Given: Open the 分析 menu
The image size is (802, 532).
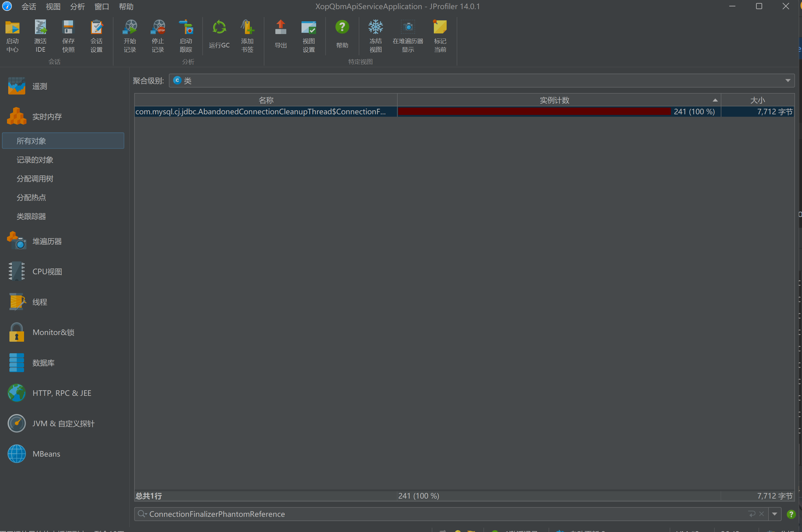Looking at the screenshot, I should [77, 6].
